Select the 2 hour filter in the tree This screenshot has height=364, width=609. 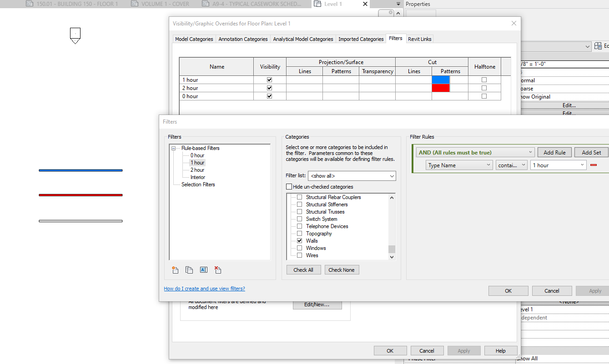pyautogui.click(x=197, y=170)
